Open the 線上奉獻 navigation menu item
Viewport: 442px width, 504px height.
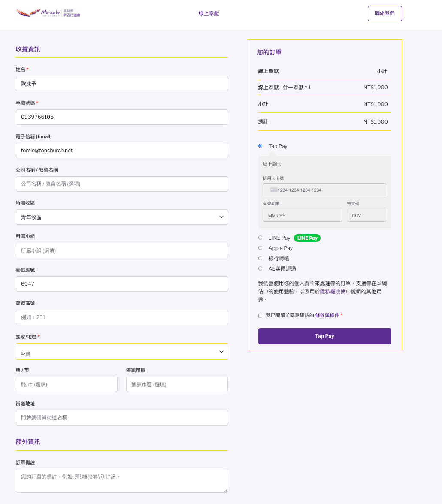[x=209, y=14]
